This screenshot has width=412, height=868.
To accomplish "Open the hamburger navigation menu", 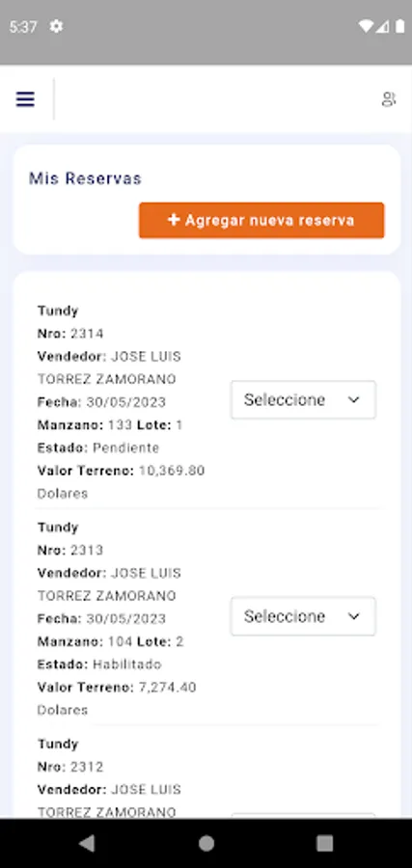I will (25, 99).
